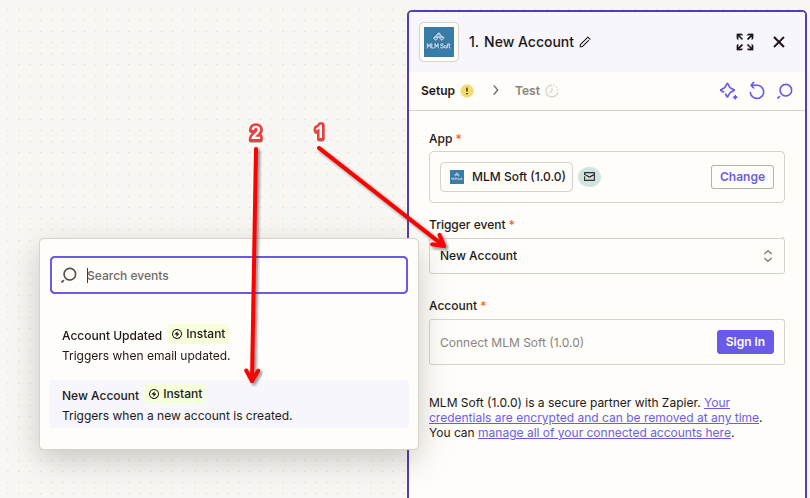Click the AI sparkle icon in the toolbar
810x498 pixels.
[729, 91]
